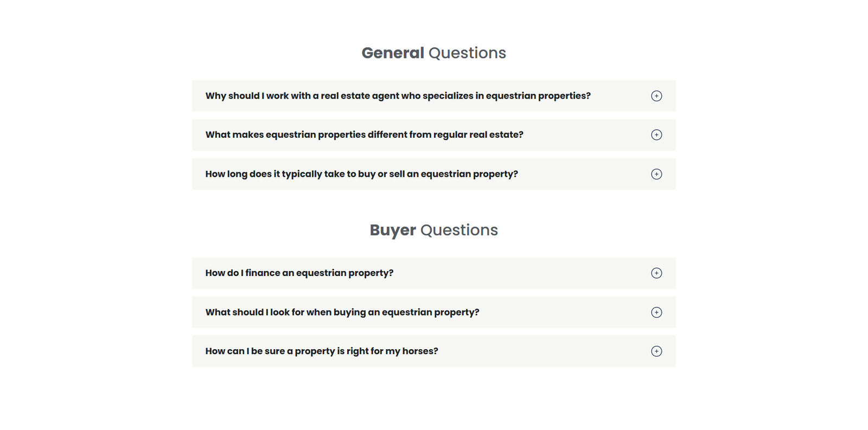Click 'Questions' in the General Questions heading
The height and width of the screenshot is (430, 868).
467,53
